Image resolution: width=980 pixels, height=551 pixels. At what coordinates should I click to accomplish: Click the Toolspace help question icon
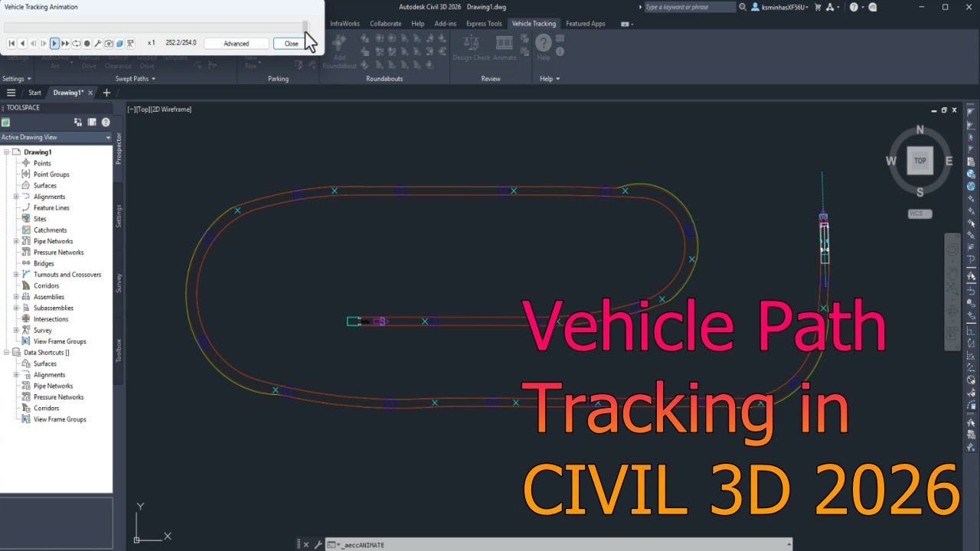pyautogui.click(x=106, y=122)
